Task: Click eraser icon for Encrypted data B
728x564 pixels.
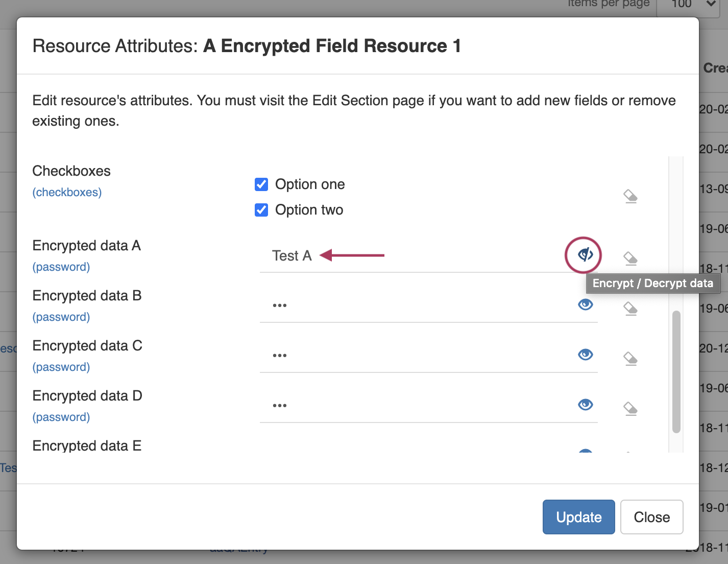Action: [630, 309]
